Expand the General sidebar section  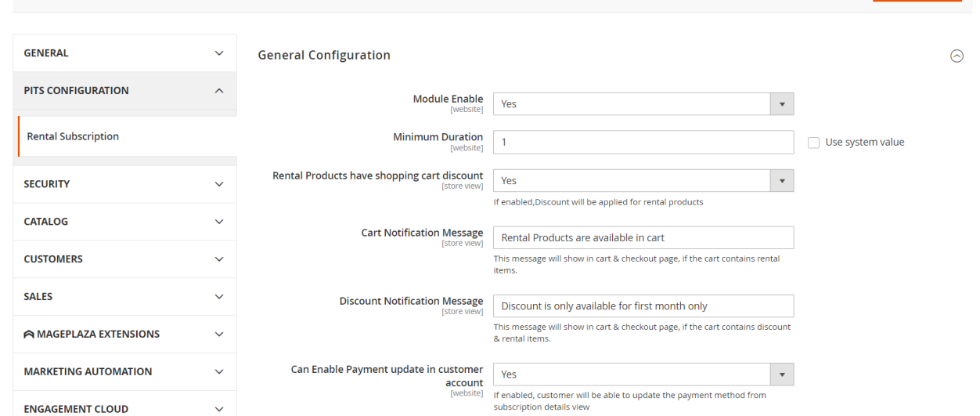pos(124,53)
